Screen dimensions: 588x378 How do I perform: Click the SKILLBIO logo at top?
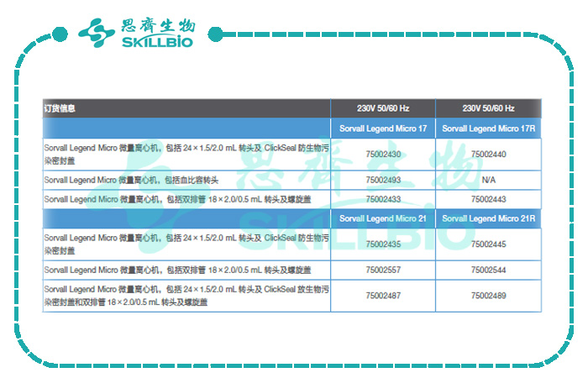pyautogui.click(x=137, y=33)
